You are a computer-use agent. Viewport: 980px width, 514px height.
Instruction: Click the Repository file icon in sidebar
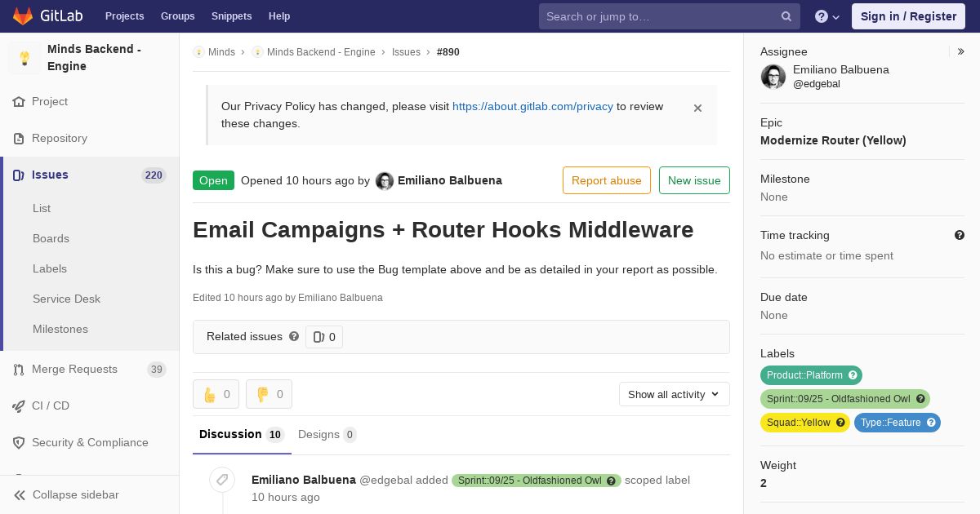point(19,139)
